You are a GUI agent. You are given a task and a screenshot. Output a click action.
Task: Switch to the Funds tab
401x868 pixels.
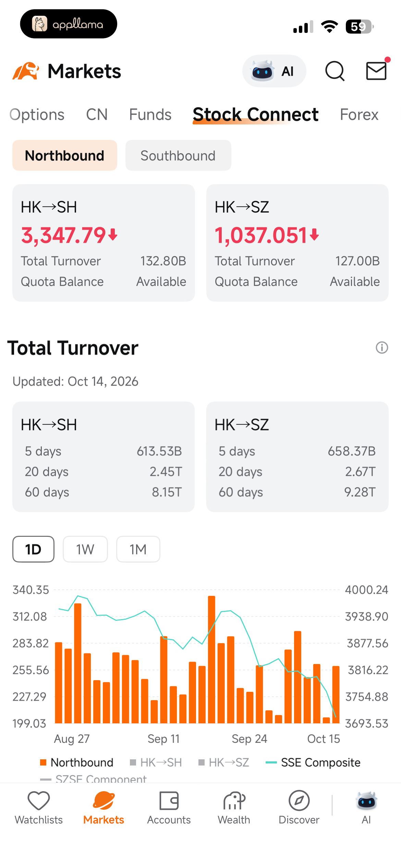click(150, 114)
